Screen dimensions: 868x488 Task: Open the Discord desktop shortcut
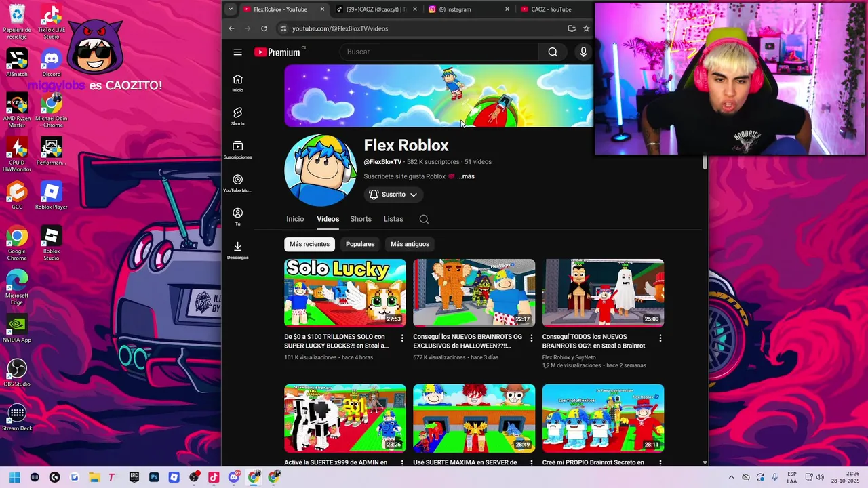click(x=52, y=63)
